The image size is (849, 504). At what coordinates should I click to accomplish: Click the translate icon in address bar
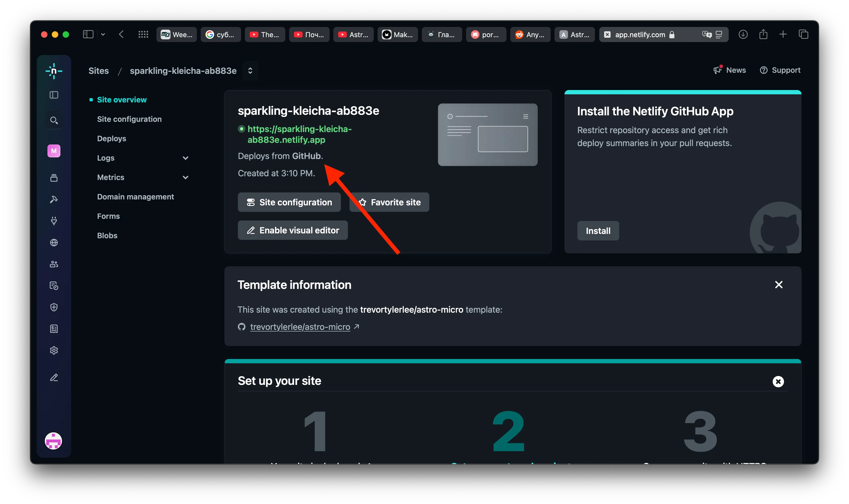coord(707,34)
